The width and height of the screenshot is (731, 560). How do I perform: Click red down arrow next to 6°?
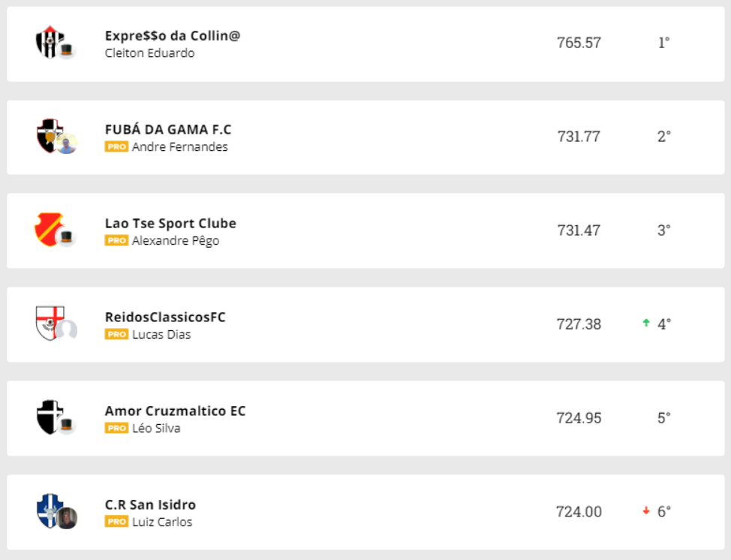point(645,511)
